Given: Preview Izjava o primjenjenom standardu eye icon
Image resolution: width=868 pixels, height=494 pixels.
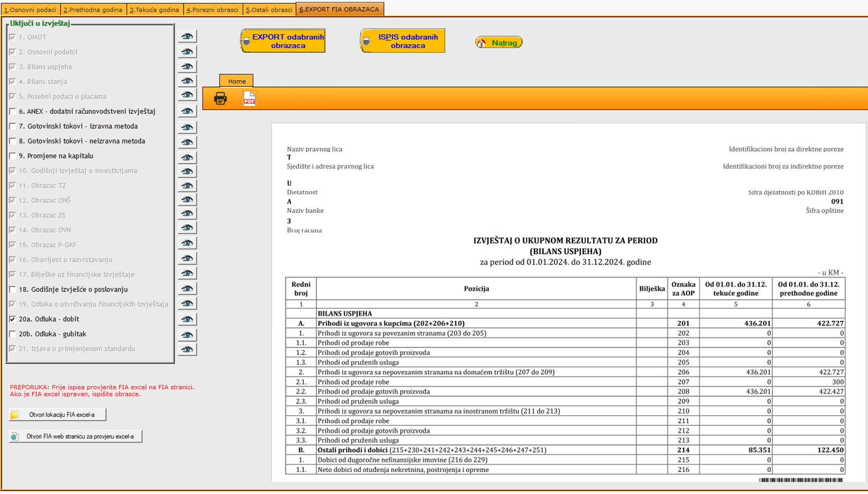Looking at the screenshot, I should (x=187, y=350).
